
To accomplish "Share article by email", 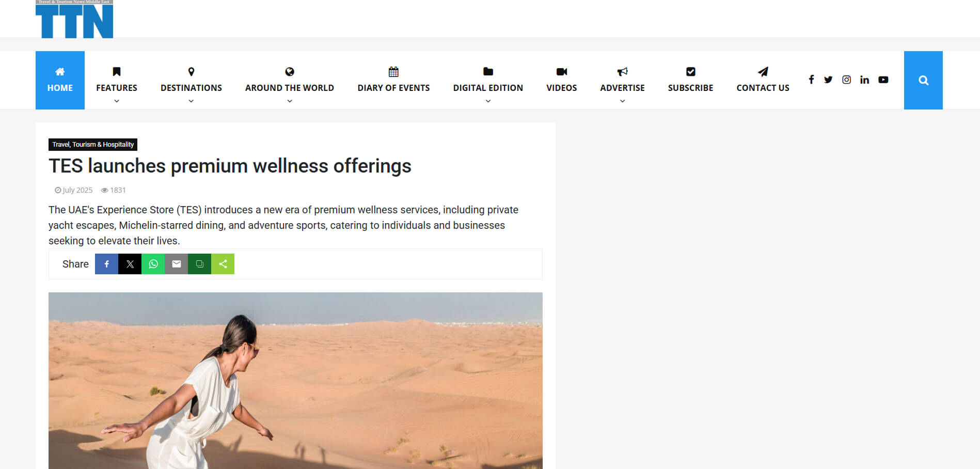I will 176,264.
